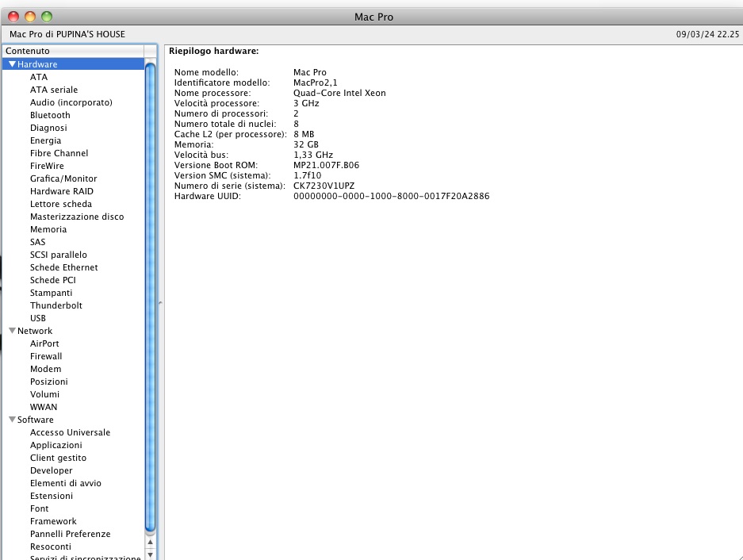
Task: Select AirPort under Network
Action: 44,343
